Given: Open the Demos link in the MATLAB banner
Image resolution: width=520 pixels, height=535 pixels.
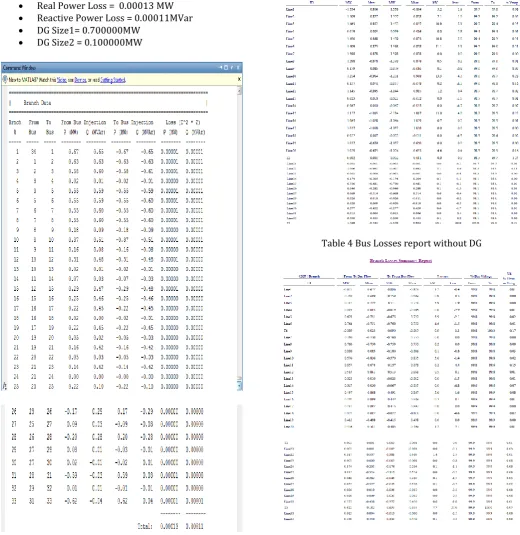Looking at the screenshot, I should (80, 80).
